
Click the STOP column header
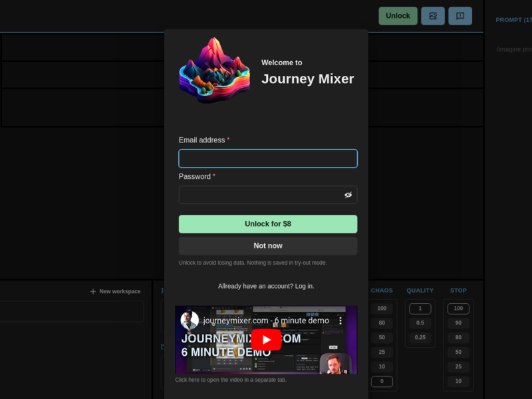(x=458, y=291)
